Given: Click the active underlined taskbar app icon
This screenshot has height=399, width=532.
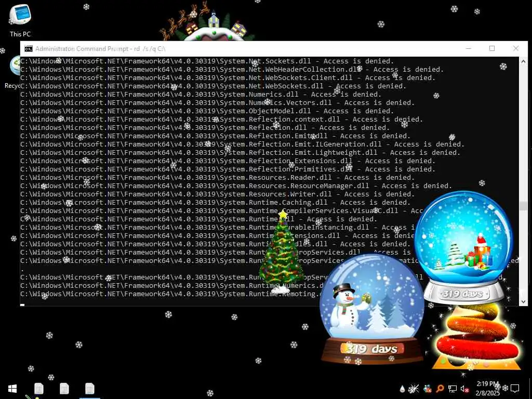Looking at the screenshot, I should 89,389.
